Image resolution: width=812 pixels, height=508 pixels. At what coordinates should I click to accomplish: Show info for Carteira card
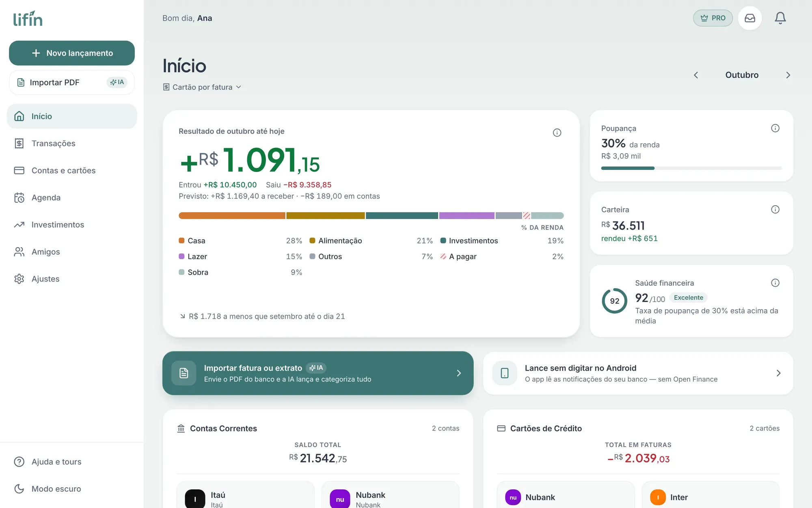tap(775, 209)
